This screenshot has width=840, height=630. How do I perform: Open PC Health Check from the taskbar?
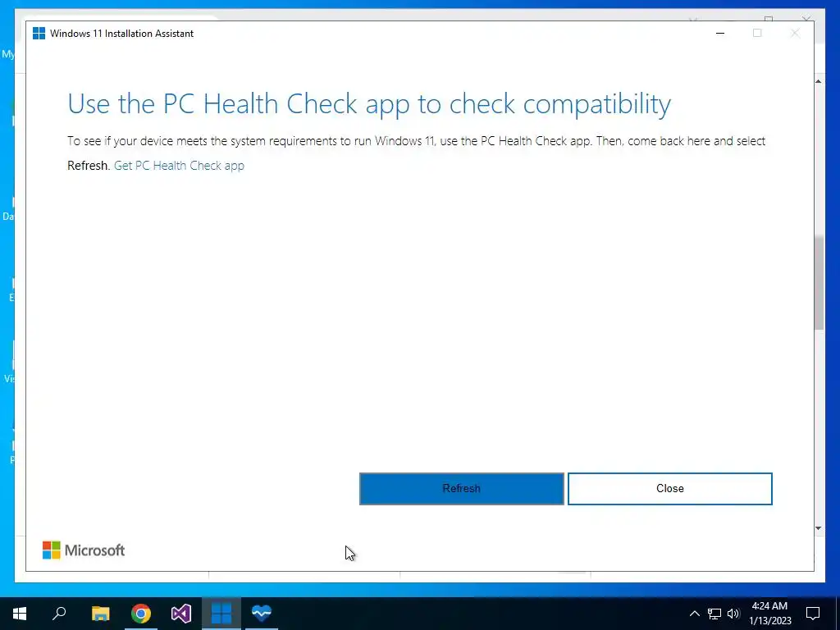pos(262,614)
